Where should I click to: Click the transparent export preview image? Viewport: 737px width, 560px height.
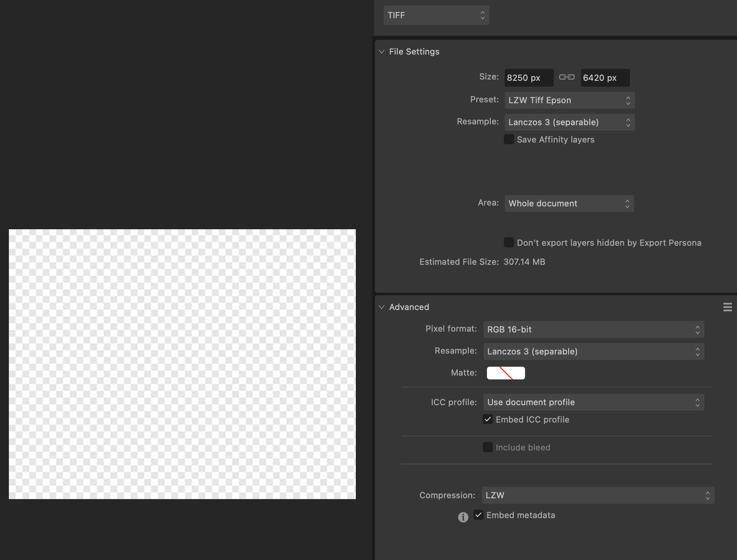click(182, 364)
